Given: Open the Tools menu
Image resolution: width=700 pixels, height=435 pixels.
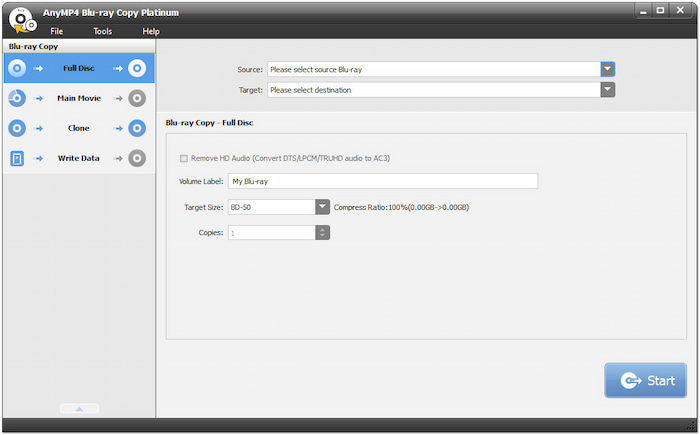Looking at the screenshot, I should (x=103, y=31).
